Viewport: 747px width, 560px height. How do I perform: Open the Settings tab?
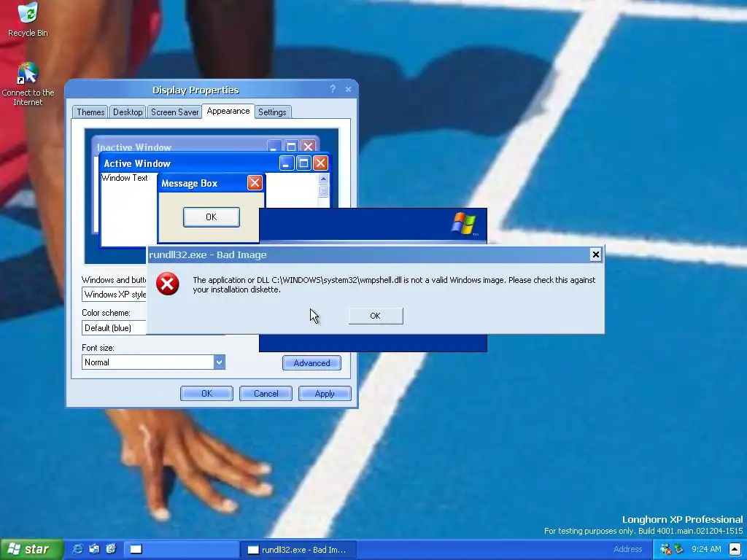273,112
